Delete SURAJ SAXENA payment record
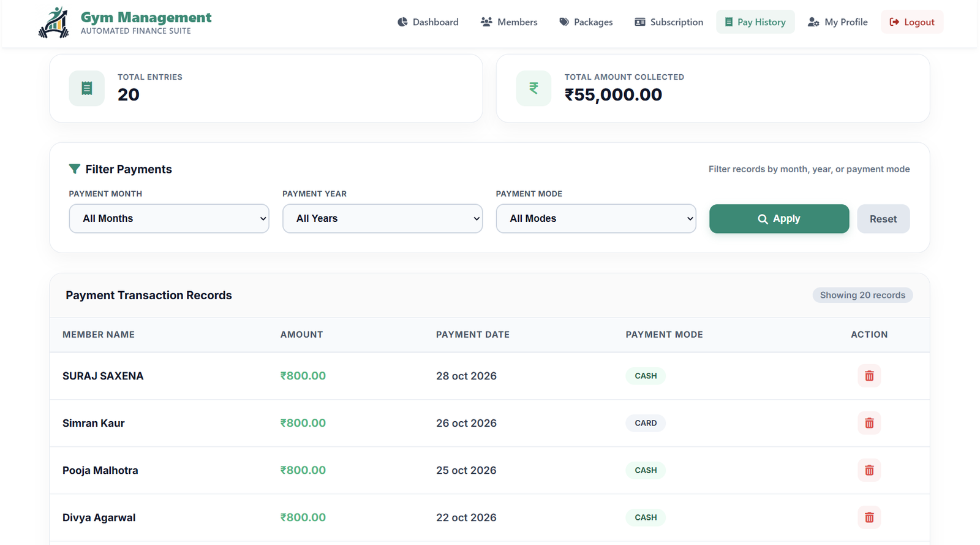980x545 pixels. (x=869, y=376)
